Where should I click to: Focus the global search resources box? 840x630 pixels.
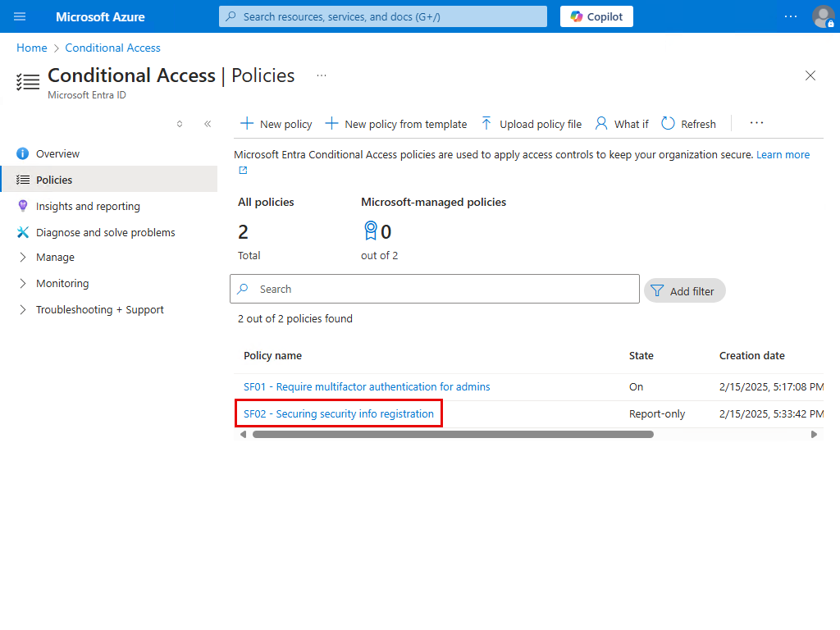click(383, 16)
